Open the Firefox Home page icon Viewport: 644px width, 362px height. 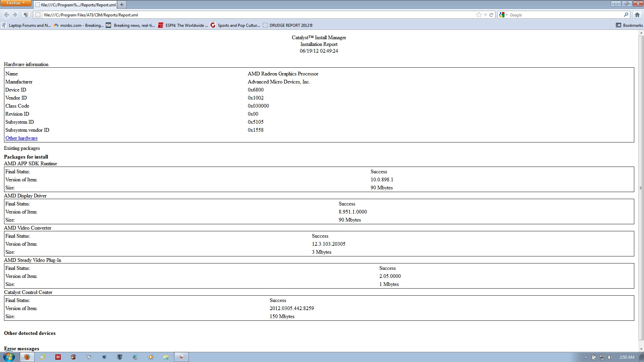(637, 15)
